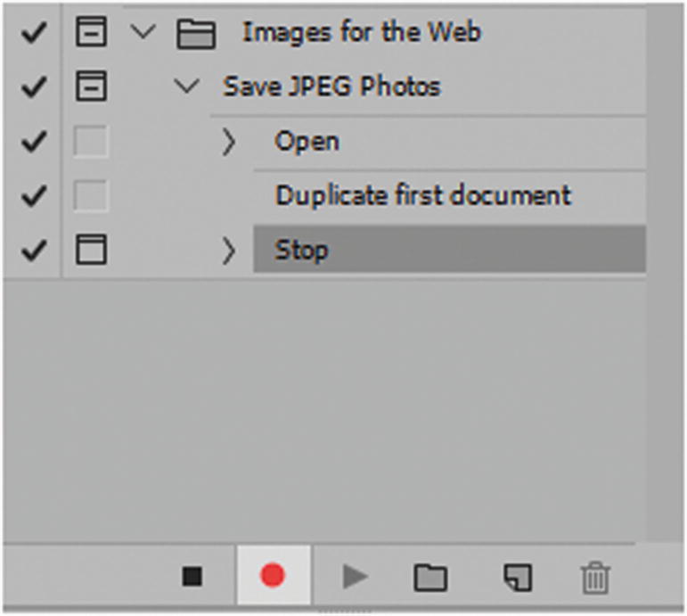Screen dimensions: 687x616
Task: Click the Delete trash can icon
Action: [x=594, y=578]
